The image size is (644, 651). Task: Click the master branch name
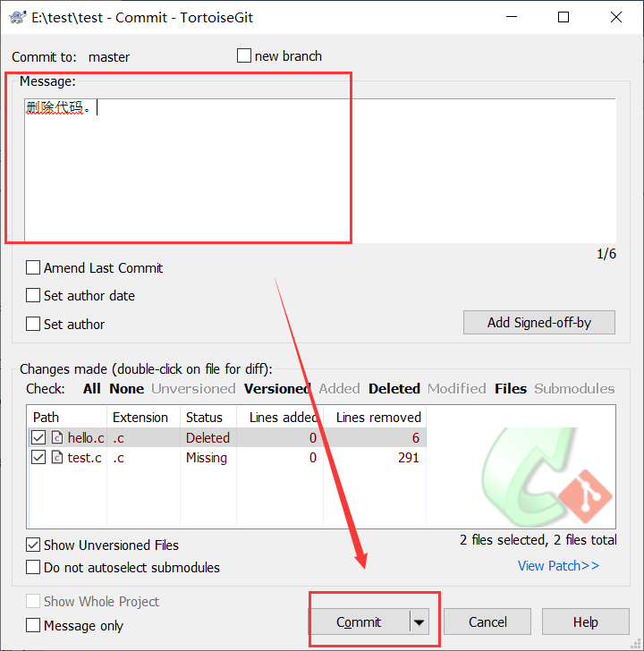pos(109,57)
